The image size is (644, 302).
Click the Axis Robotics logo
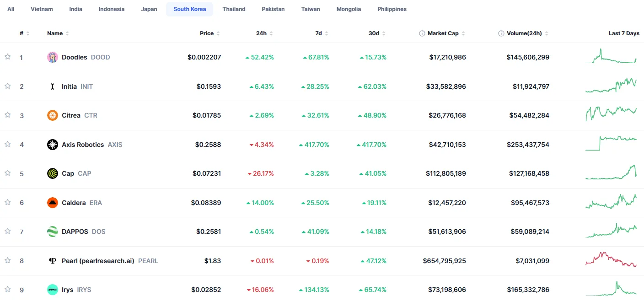tap(53, 145)
